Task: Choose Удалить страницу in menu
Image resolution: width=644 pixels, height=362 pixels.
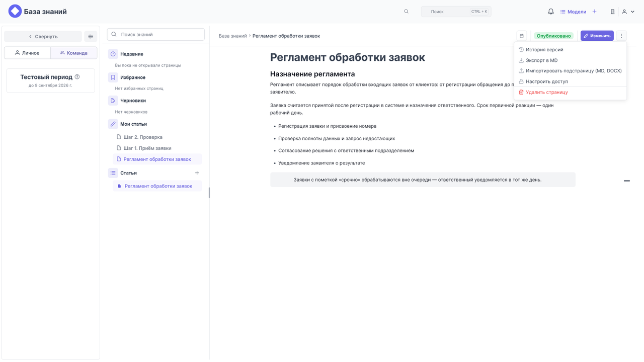Action: (570, 93)
